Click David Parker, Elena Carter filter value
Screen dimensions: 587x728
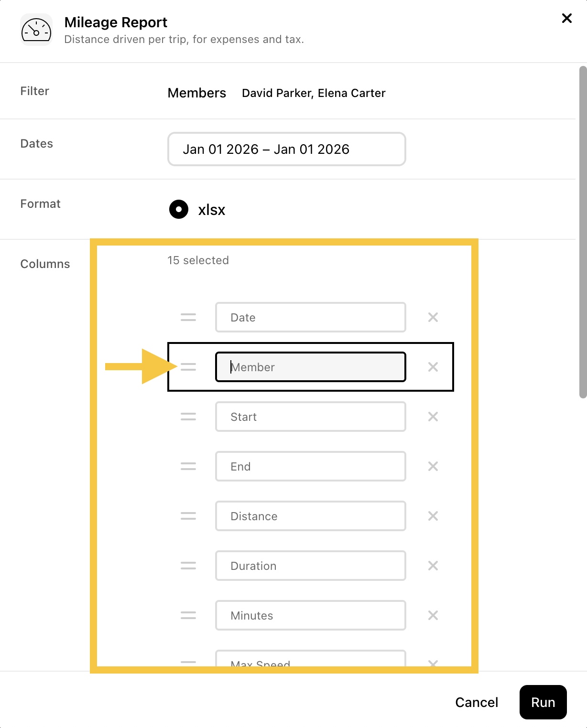tap(314, 93)
